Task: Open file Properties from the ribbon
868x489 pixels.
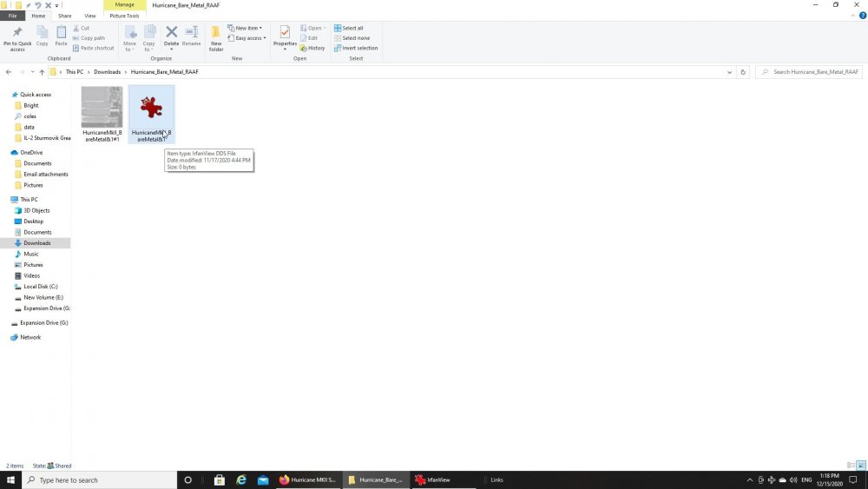Action: tap(285, 35)
